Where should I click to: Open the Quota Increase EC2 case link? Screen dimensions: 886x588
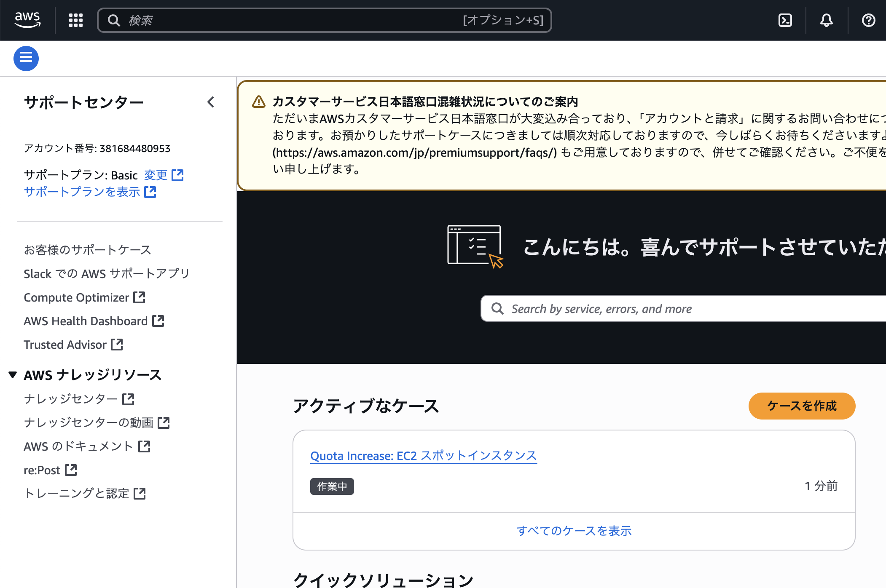(x=423, y=456)
